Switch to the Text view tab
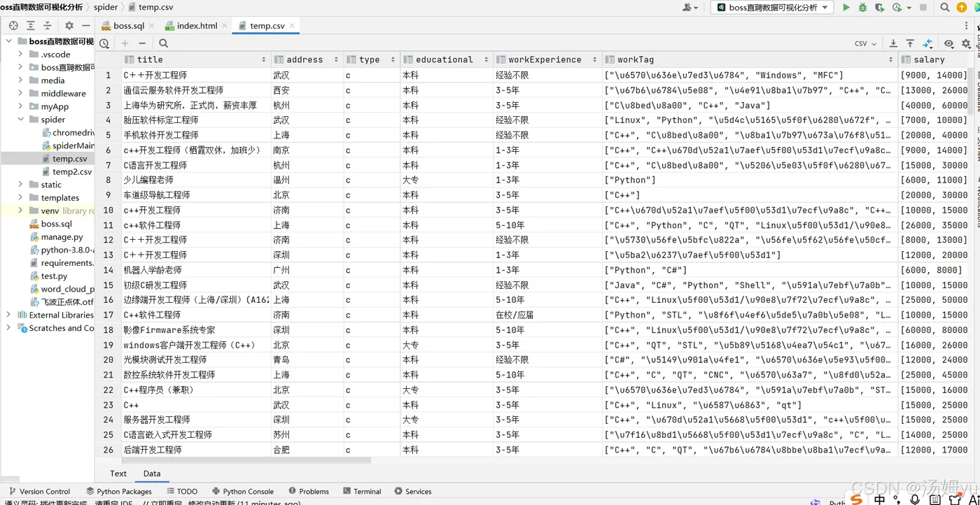The image size is (980, 505). click(x=118, y=474)
